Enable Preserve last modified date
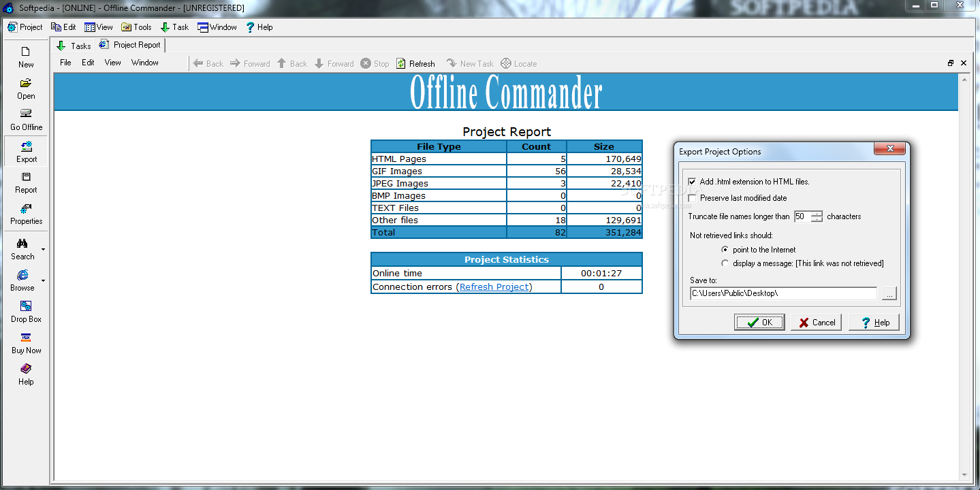Screen dimensions: 980x490 [x=692, y=198]
